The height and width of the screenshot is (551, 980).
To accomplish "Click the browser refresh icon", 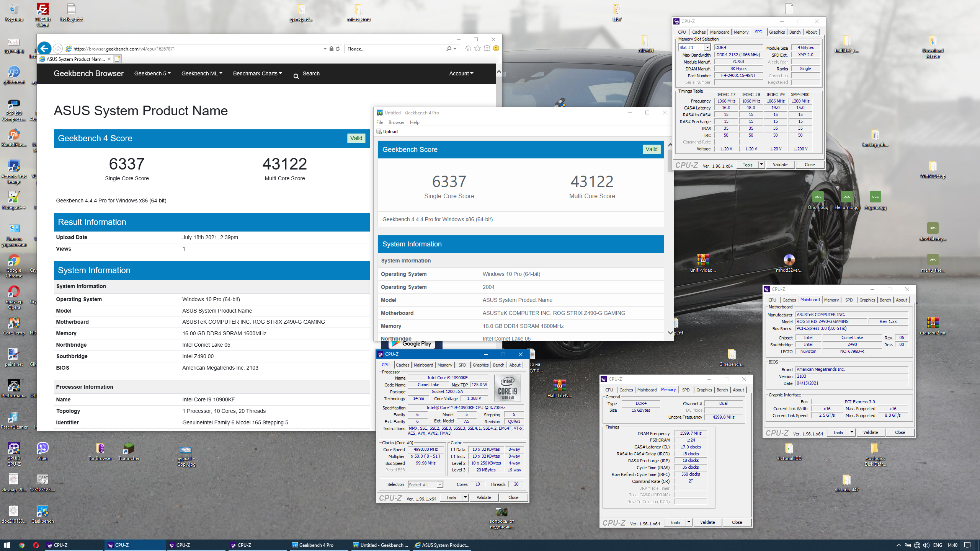I will (x=338, y=49).
